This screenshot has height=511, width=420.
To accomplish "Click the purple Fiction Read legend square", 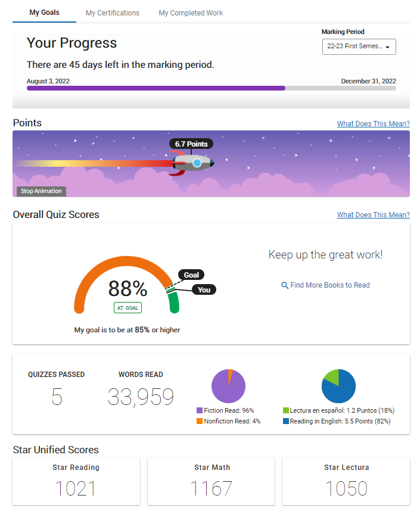I will [x=200, y=410].
